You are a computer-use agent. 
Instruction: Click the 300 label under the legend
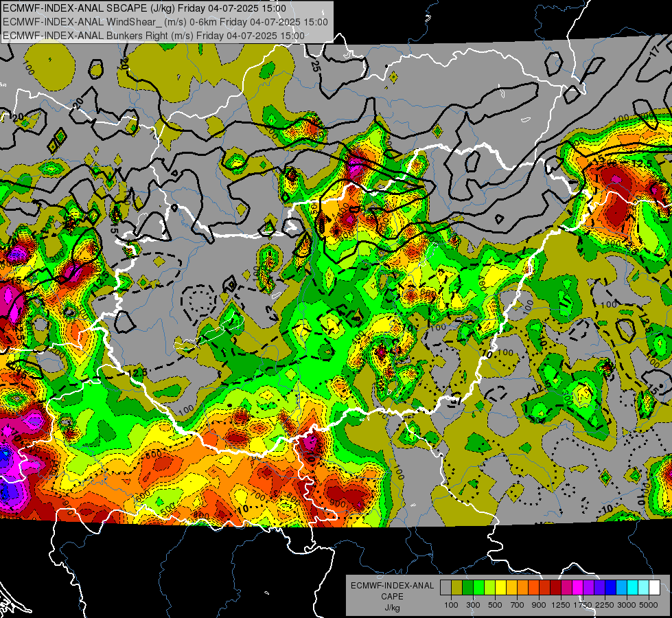pyautogui.click(x=473, y=605)
